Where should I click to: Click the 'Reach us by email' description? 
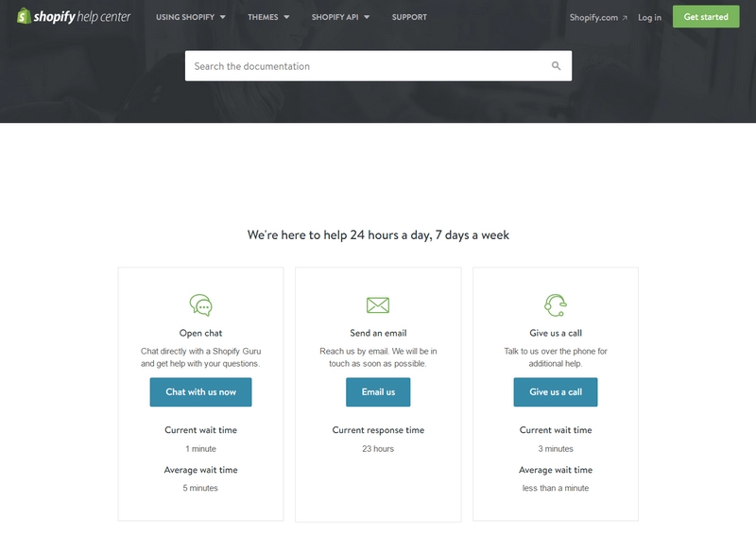(x=378, y=357)
